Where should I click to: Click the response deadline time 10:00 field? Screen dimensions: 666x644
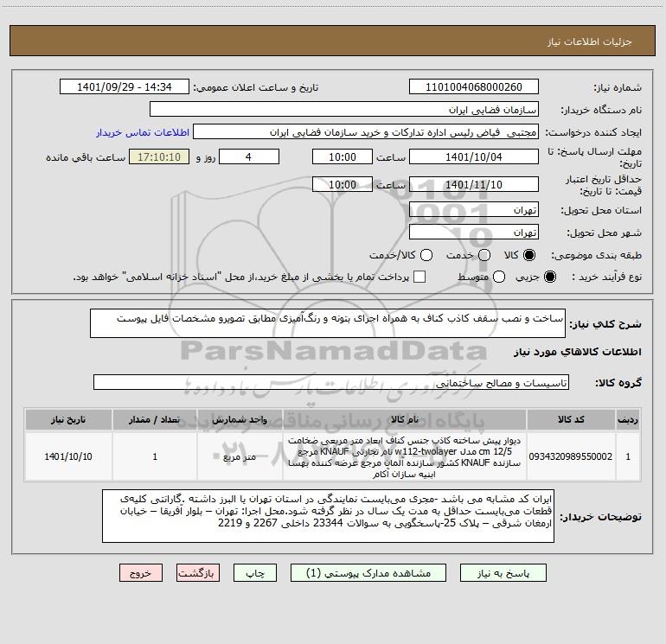(x=343, y=156)
